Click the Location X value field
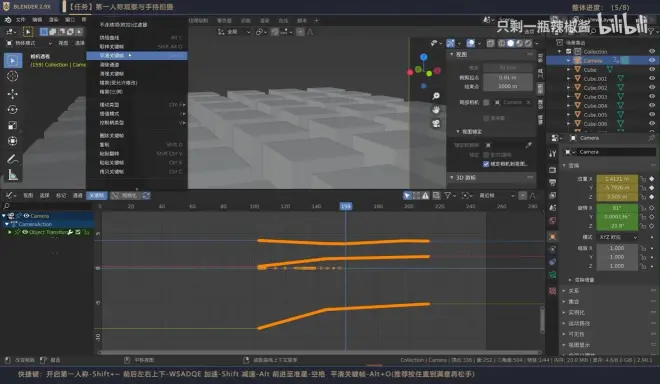 [x=617, y=179]
